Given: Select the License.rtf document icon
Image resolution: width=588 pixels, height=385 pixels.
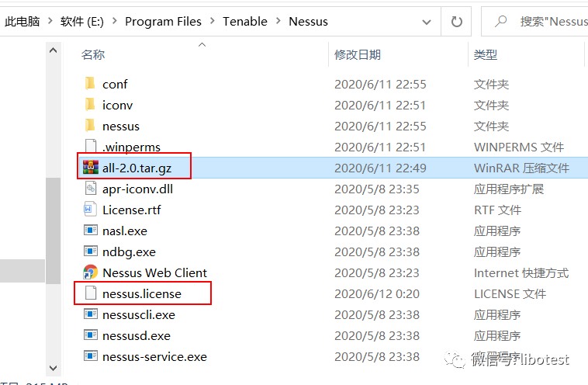Looking at the screenshot, I should [91, 209].
